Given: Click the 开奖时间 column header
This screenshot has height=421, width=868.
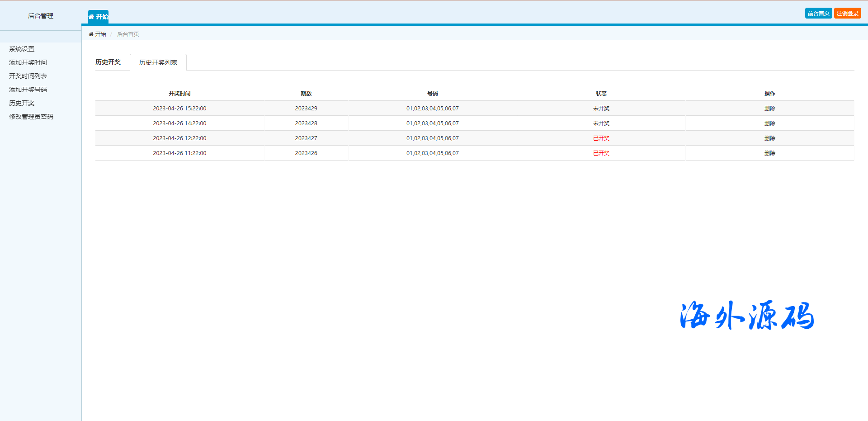Looking at the screenshot, I should [179, 94].
